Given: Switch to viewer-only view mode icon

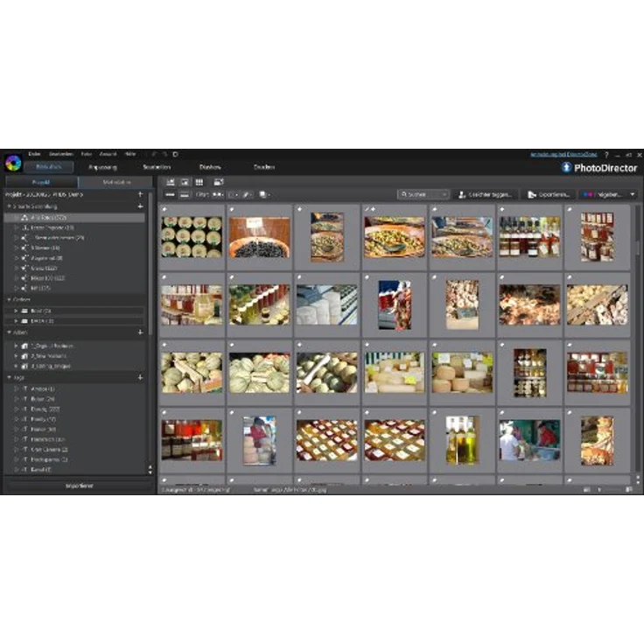Looking at the screenshot, I should coord(185,182).
